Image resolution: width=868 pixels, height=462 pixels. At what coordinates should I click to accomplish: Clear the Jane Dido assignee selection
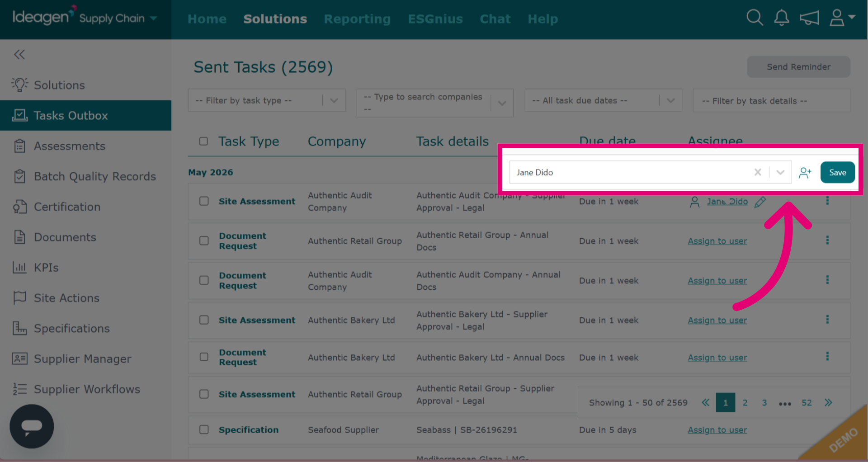click(758, 172)
